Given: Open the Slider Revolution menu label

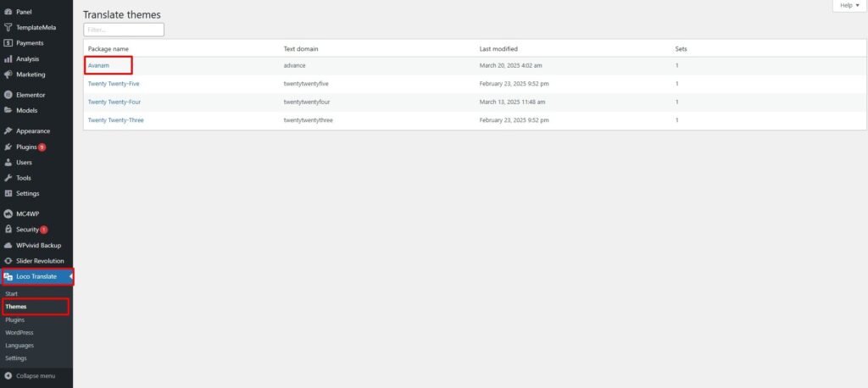Looking at the screenshot, I should coord(41,261).
